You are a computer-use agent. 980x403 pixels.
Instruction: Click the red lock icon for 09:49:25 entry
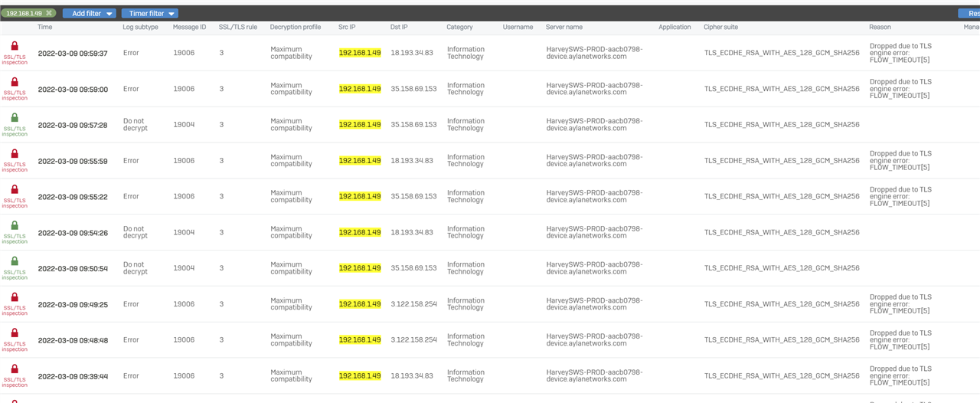pyautogui.click(x=15, y=297)
